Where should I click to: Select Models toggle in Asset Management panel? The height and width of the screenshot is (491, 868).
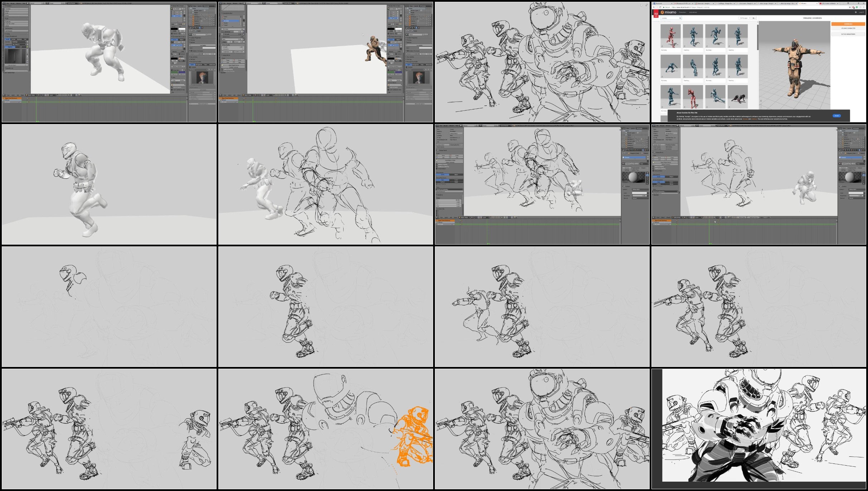coord(8,39)
